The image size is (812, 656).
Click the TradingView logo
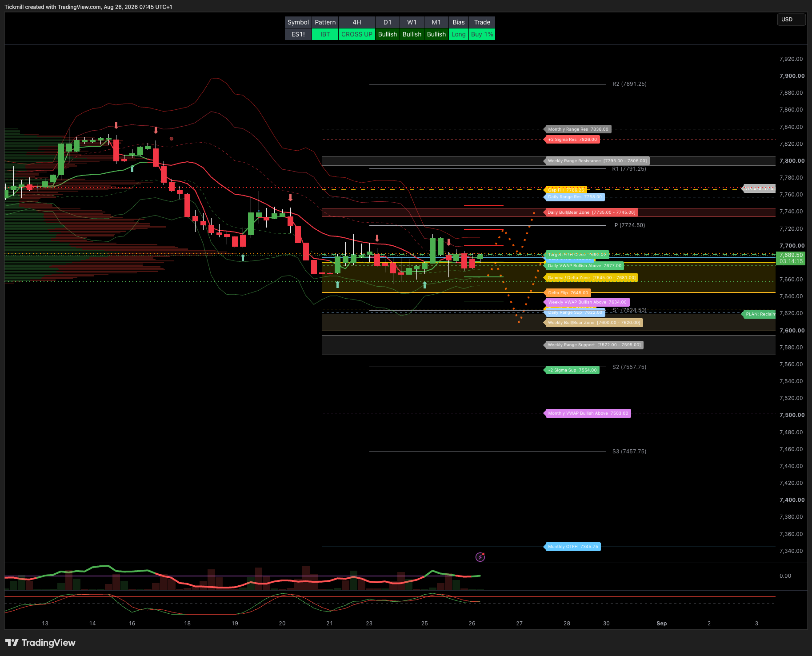tap(40, 643)
